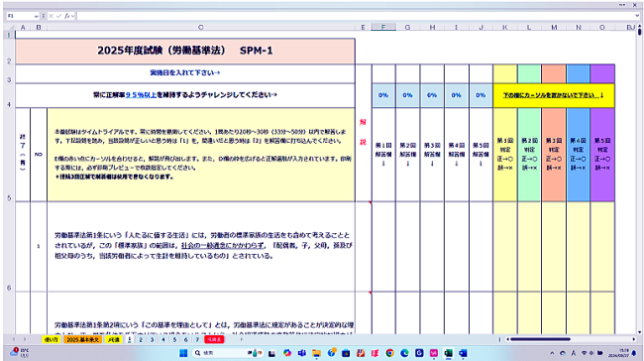Click the orange color cell above 第3回判定
Image resolution: width=644 pixels, height=361 pixels.
click(554, 73)
